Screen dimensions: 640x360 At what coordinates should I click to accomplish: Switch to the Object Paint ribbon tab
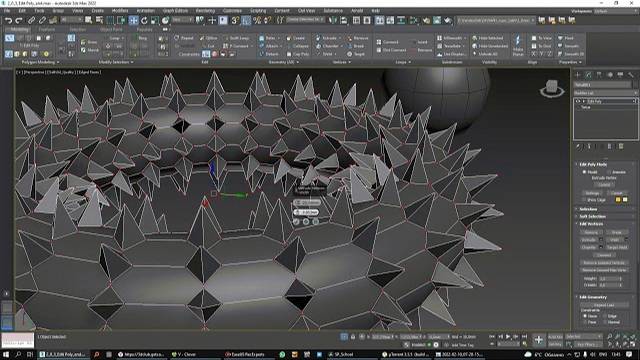pos(111,29)
